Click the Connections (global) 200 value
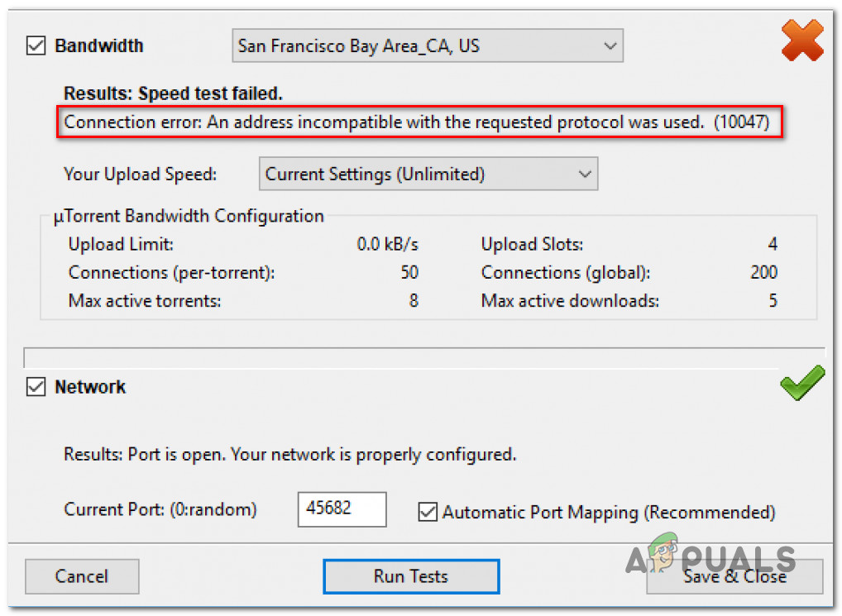The width and height of the screenshot is (842, 616). (763, 272)
